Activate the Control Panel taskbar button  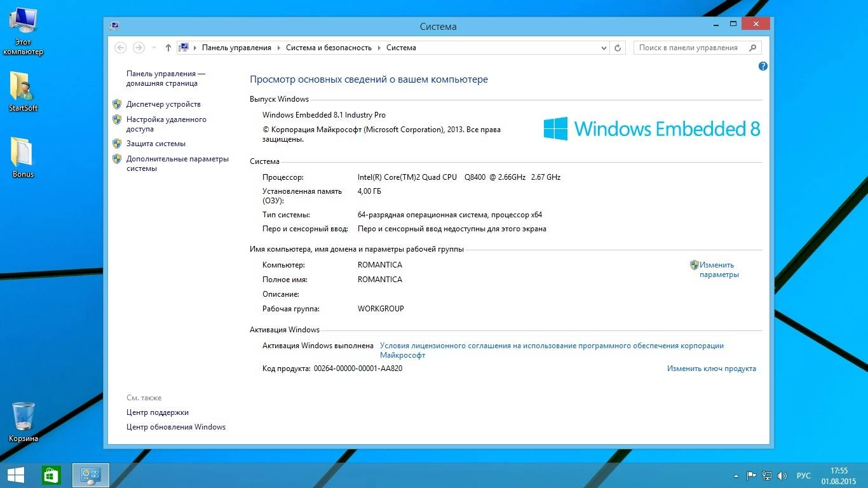point(91,475)
